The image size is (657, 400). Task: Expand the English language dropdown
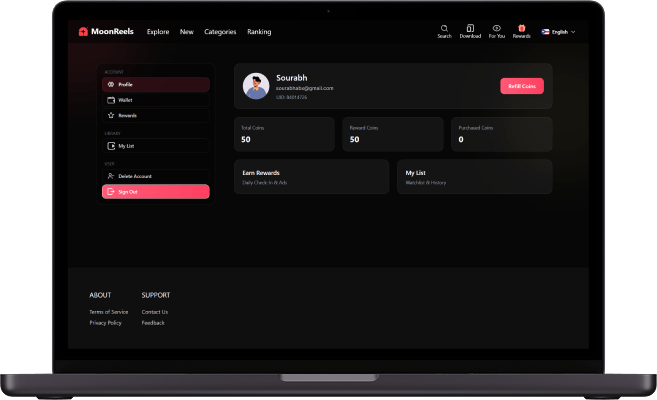pyautogui.click(x=559, y=31)
